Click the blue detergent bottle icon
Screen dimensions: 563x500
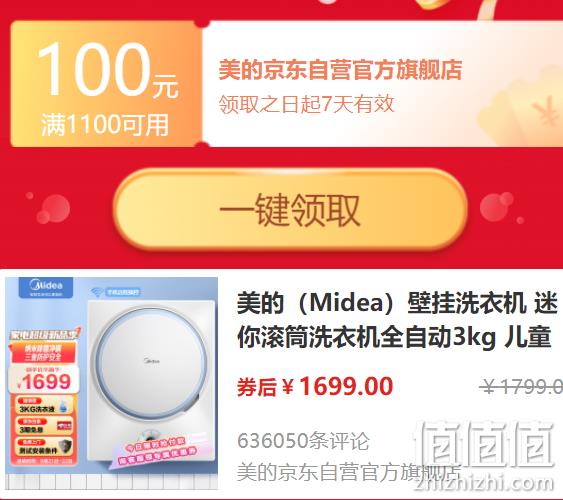(64, 406)
